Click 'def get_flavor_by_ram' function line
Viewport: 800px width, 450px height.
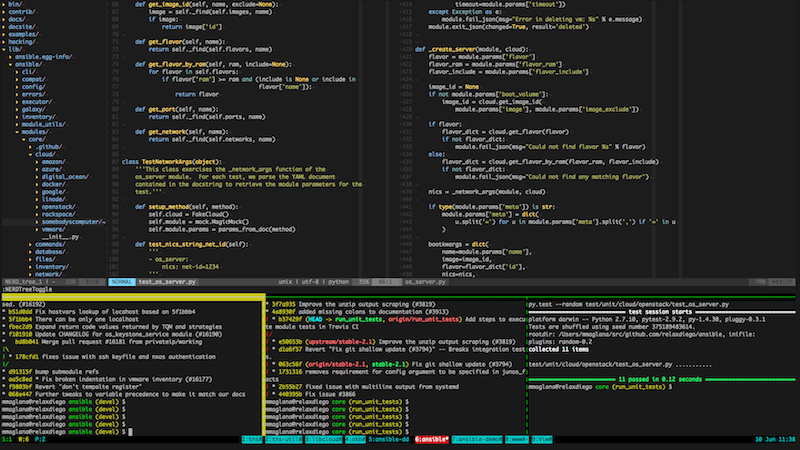pyautogui.click(x=213, y=64)
